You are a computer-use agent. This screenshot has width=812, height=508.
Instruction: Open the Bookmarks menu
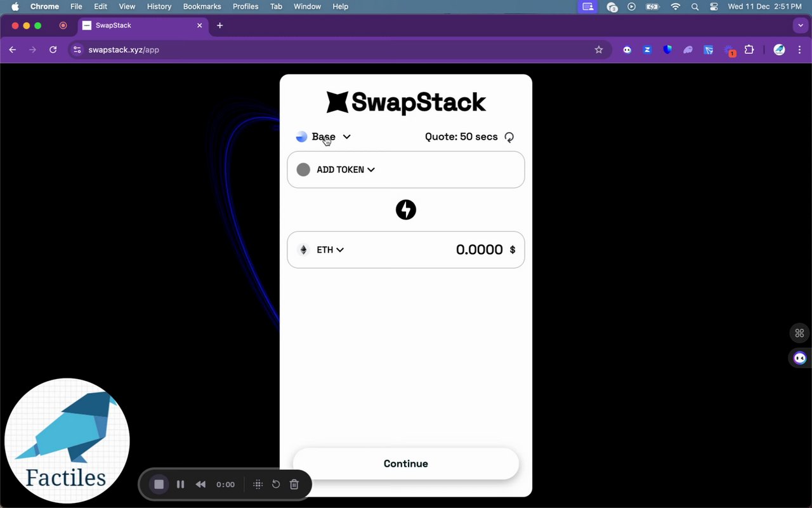coord(202,6)
